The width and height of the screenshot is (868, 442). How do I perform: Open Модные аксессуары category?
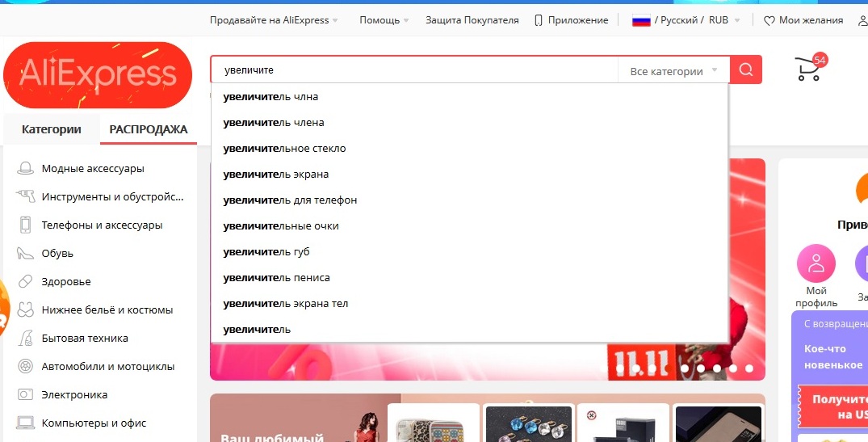(x=93, y=168)
